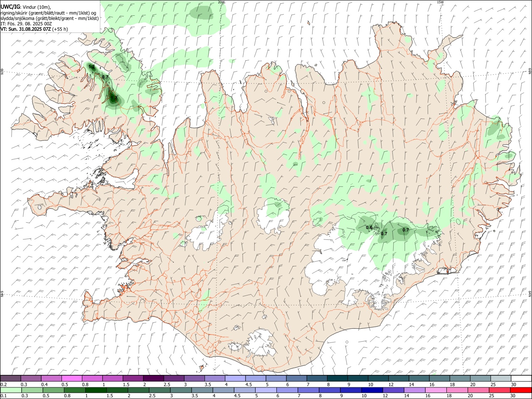Click the 'slydda/snjókoma' legend description line
This screenshot has width=532, height=399.
[x=49, y=18]
